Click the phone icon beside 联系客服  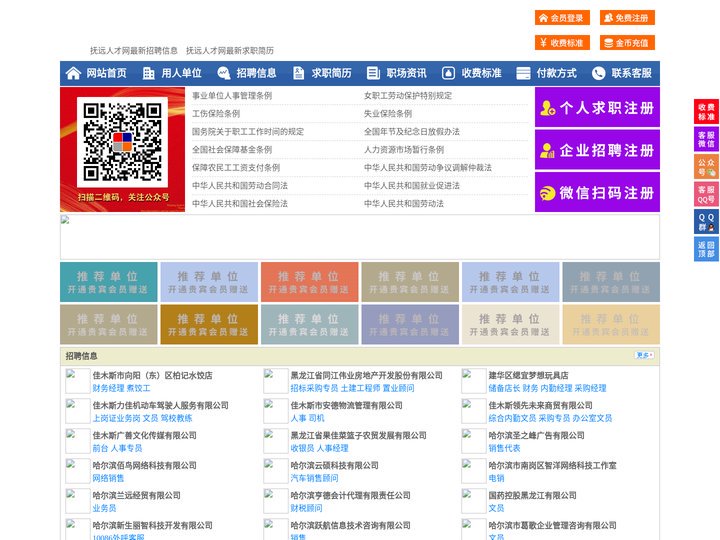pos(598,73)
